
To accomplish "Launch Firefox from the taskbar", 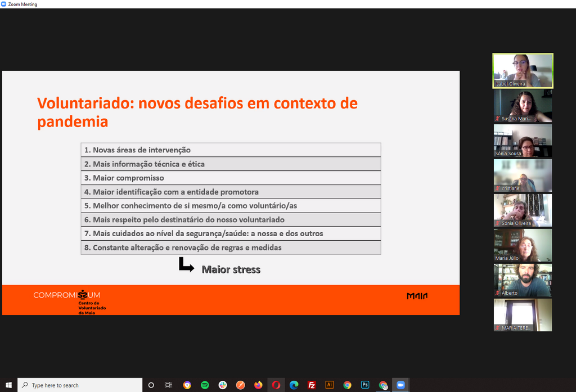I will click(258, 385).
